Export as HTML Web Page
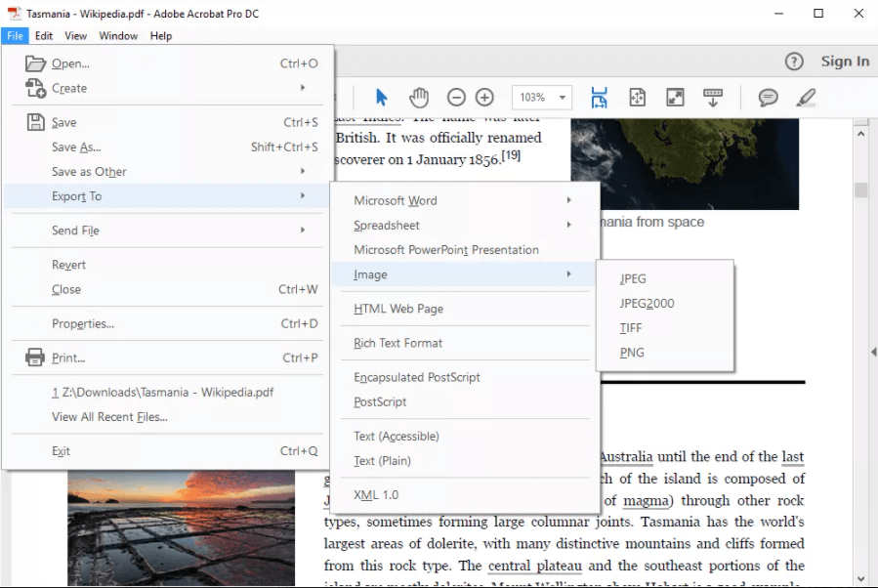 (x=464, y=309)
